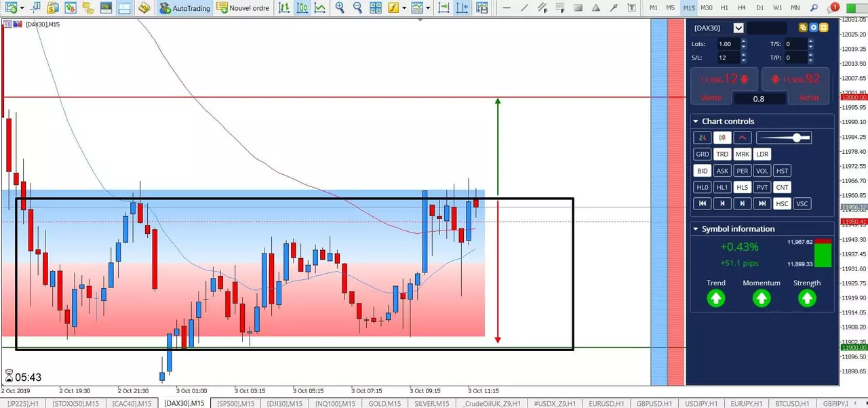This screenshot has width=868, height=408.
Task: Collapse the Symbol information section
Action: click(696, 229)
